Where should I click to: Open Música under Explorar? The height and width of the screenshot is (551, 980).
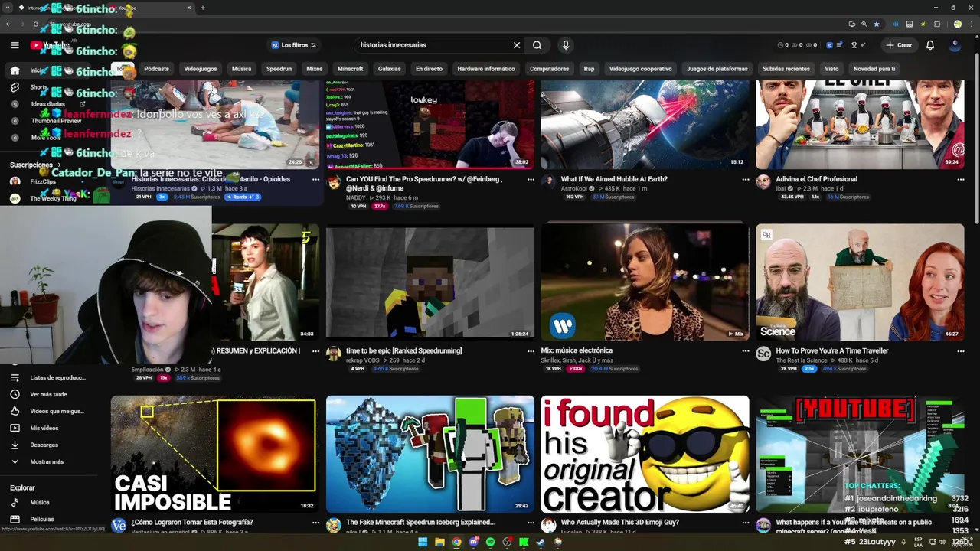pyautogui.click(x=40, y=503)
